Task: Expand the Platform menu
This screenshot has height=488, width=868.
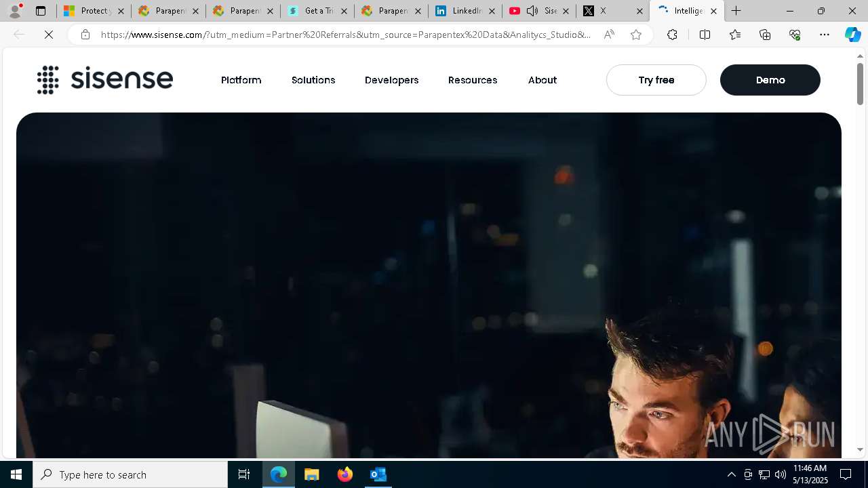Action: click(241, 80)
